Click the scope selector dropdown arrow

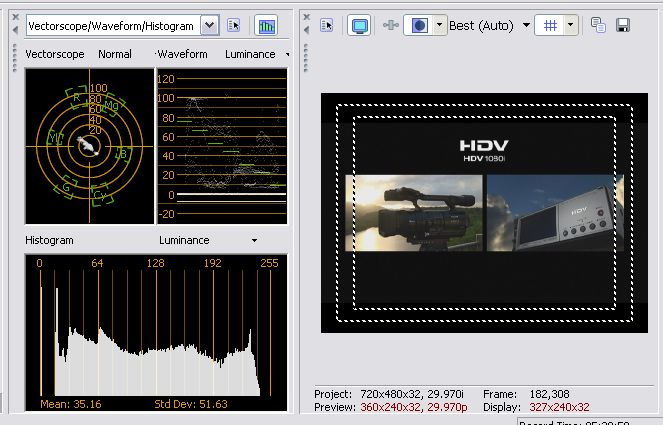coord(209,26)
